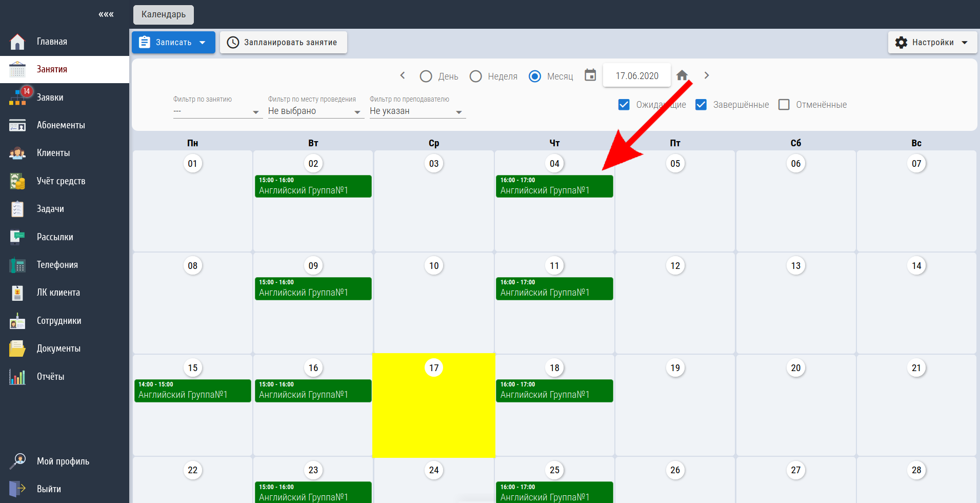Open the date picker calendar icon
Screen dimensions: 980x503
(590, 75)
